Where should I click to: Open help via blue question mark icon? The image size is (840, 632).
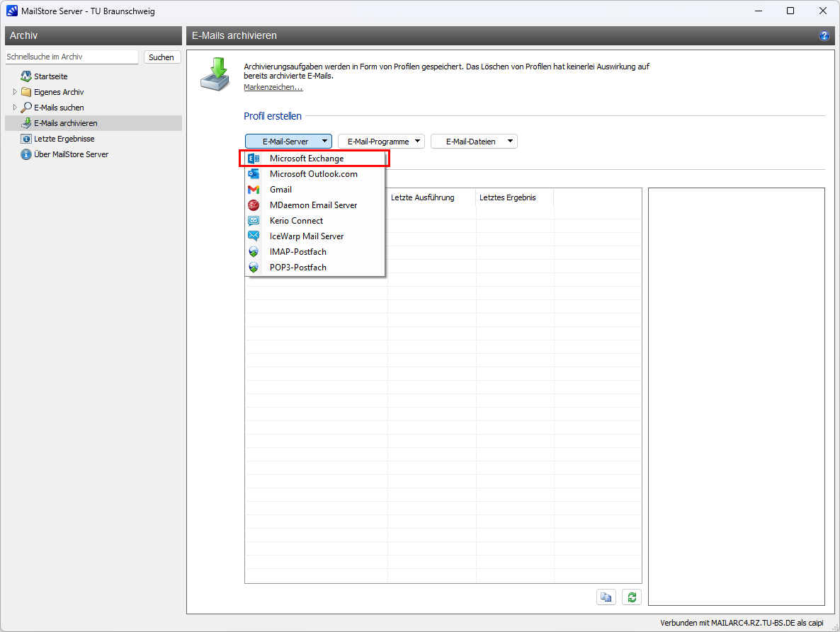(824, 36)
